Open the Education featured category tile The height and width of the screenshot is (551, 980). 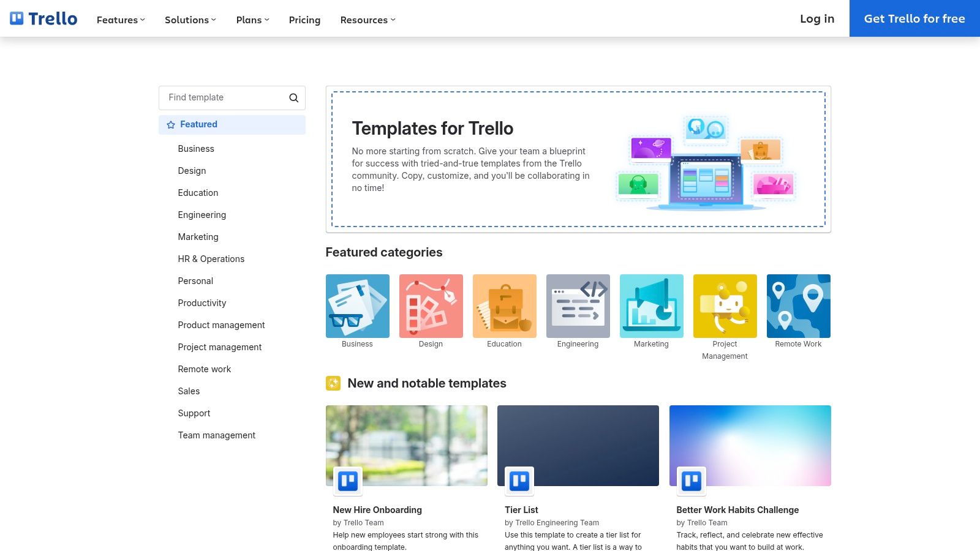point(504,305)
